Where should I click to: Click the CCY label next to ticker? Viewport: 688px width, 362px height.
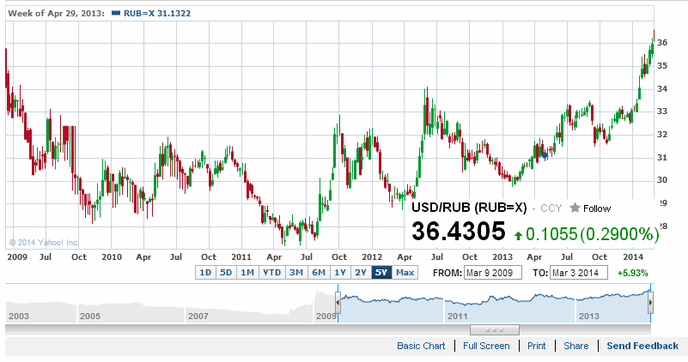[x=551, y=208]
